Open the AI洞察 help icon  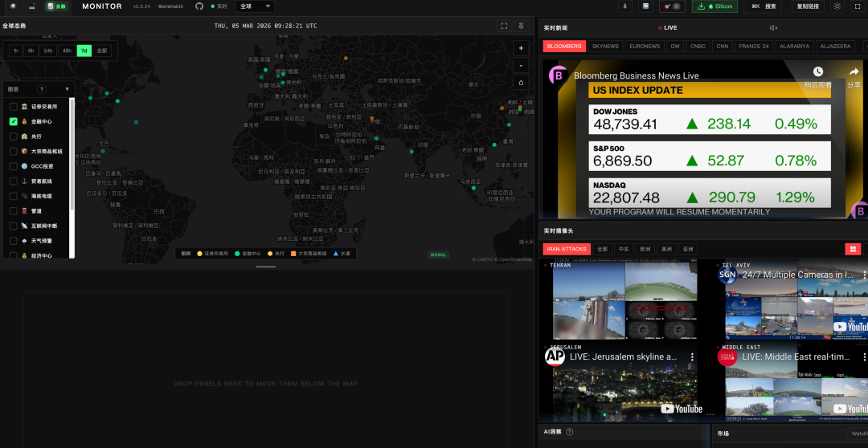569,431
